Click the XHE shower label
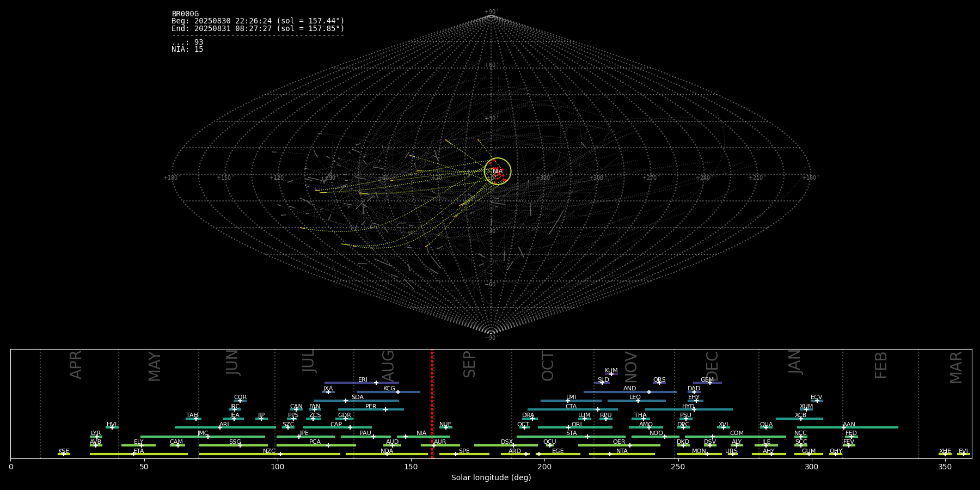 [x=945, y=451]
